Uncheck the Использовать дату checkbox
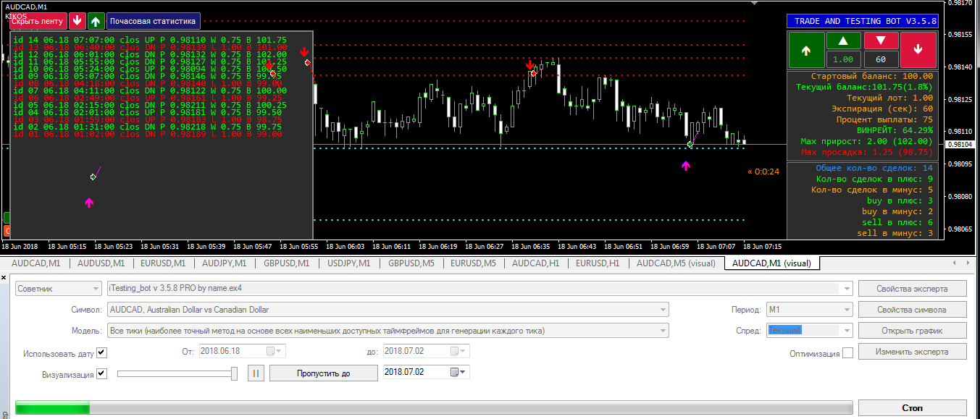The height and width of the screenshot is (419, 980). (101, 352)
